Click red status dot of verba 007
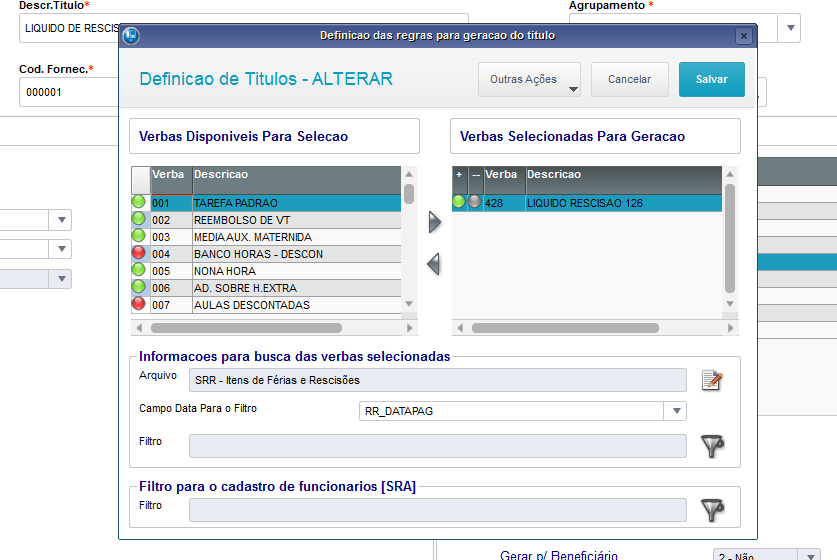Viewport: 837px width, 560px height. coord(139,304)
